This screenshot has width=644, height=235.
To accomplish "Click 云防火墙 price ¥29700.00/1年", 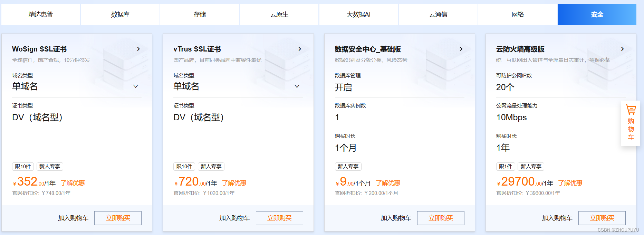I will click(525, 182).
